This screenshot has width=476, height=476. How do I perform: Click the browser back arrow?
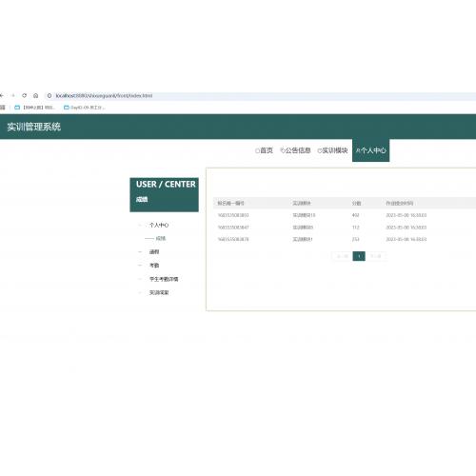coord(2,95)
